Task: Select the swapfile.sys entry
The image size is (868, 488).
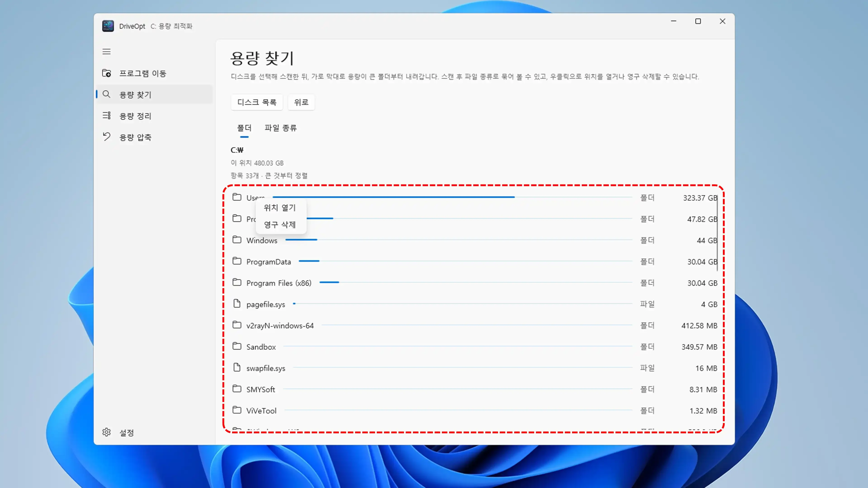Action: [x=475, y=368]
